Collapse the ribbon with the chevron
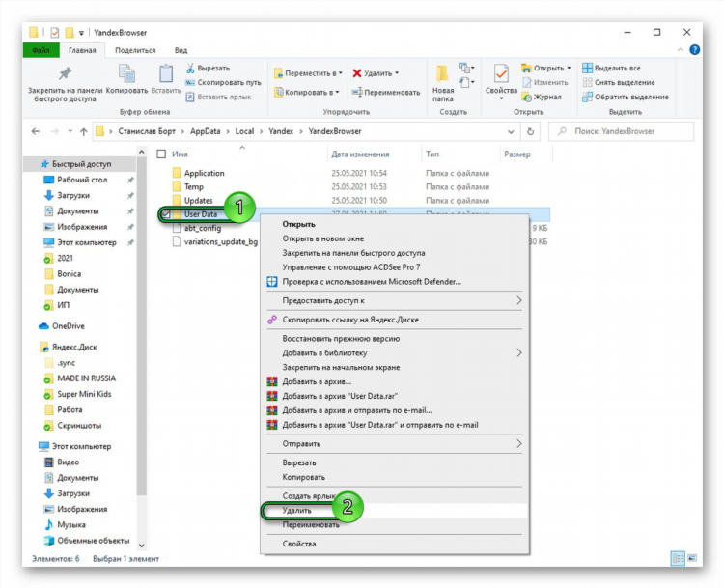The height and width of the screenshot is (588, 724). pos(681,50)
